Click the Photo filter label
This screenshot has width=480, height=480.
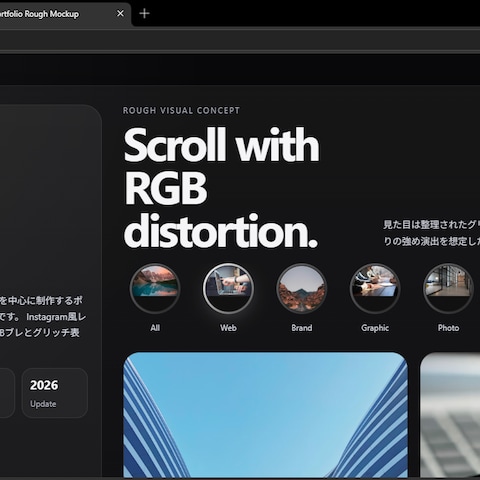click(448, 328)
